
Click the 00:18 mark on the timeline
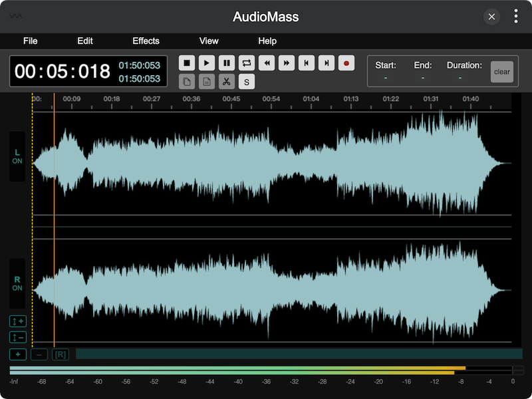coord(112,98)
